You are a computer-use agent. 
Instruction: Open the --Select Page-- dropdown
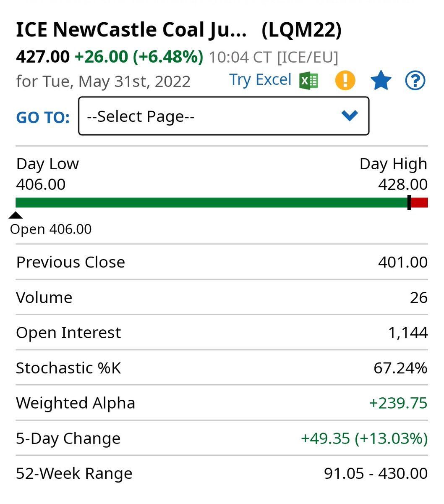click(224, 116)
